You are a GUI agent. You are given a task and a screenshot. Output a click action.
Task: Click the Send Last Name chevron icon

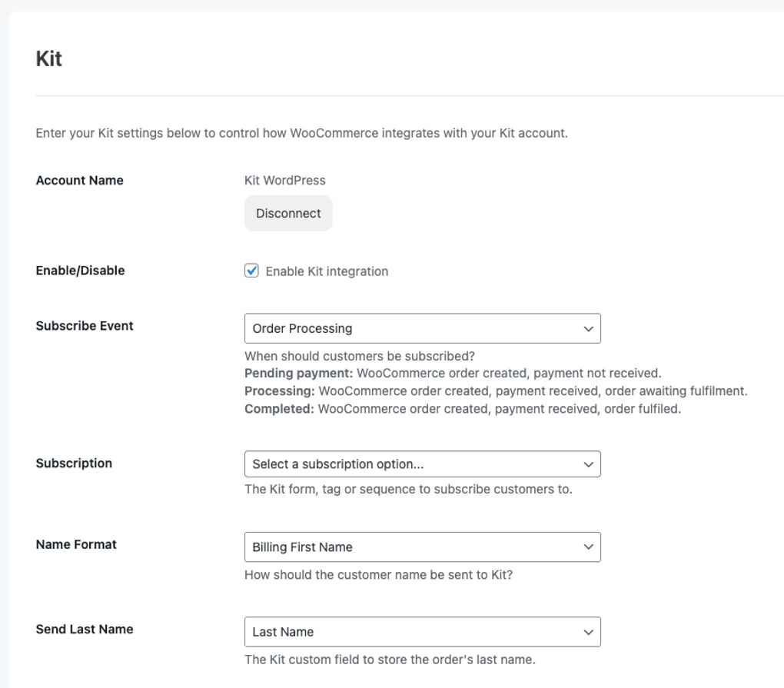[589, 631]
